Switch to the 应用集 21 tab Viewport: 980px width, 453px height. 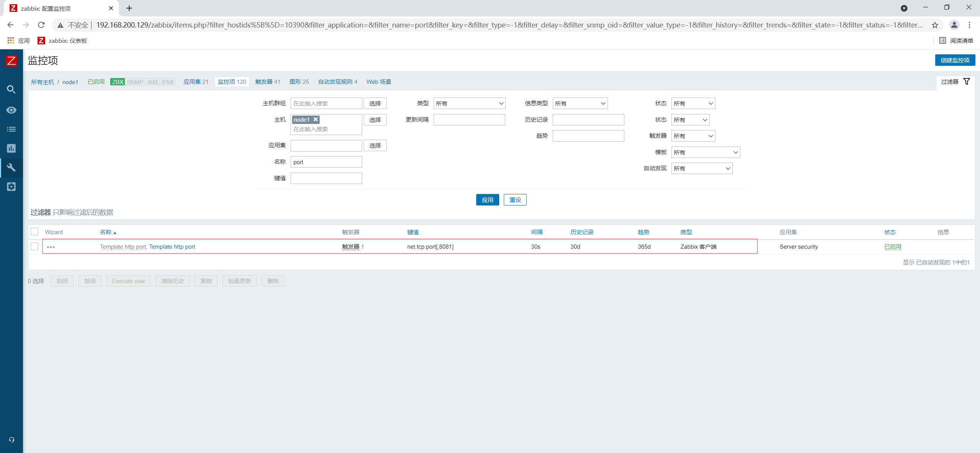(x=196, y=82)
